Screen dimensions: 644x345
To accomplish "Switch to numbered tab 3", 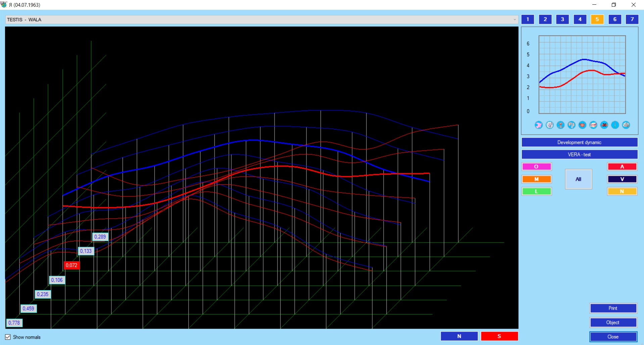I will coord(562,19).
